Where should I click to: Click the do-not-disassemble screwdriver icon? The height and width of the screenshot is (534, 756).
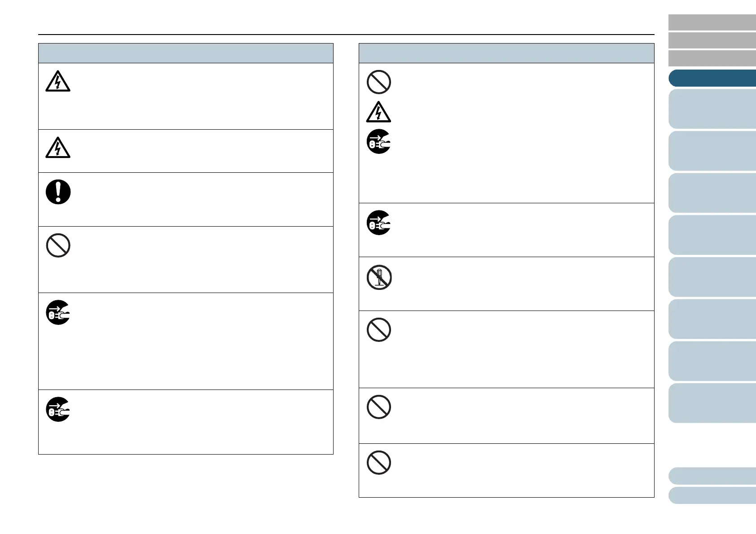click(379, 277)
